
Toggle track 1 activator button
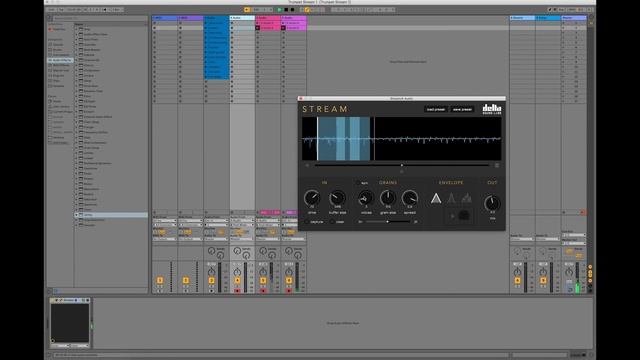160,280
